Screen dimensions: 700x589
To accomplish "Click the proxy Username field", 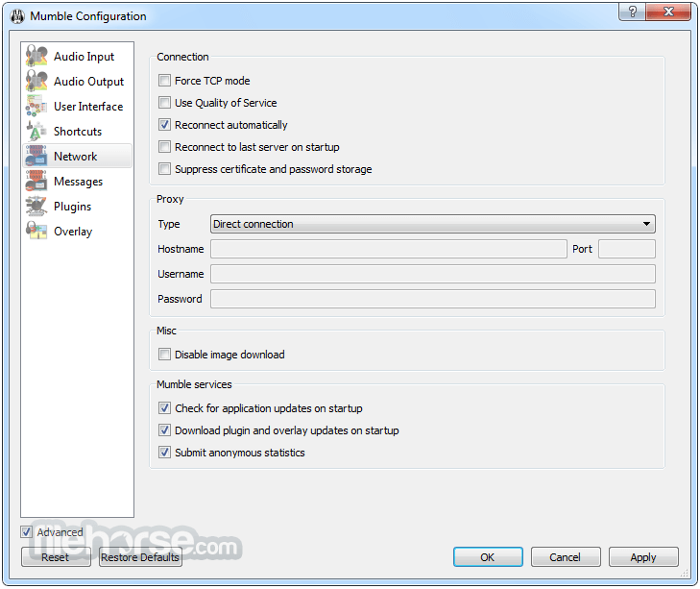I will [x=433, y=274].
